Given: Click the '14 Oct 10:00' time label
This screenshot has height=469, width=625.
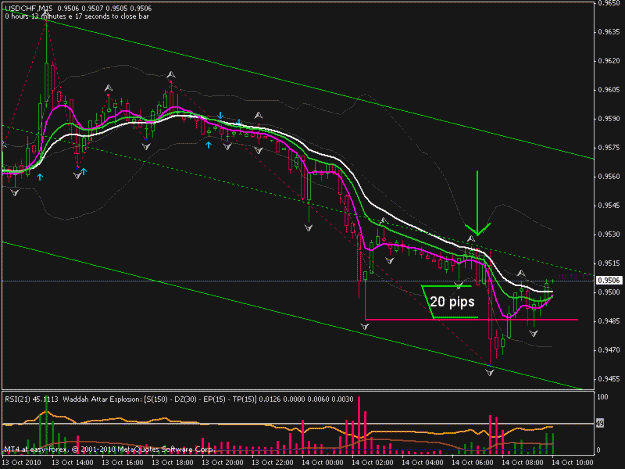Looking at the screenshot, I should 572,463.
